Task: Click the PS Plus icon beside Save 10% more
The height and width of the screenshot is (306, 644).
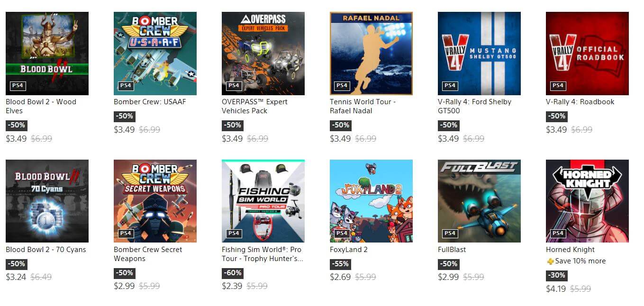Action: [550, 261]
